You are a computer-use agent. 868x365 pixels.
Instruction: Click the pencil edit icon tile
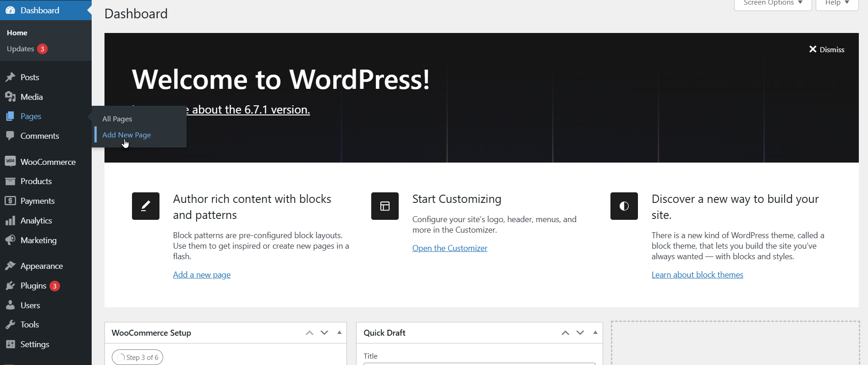point(146,206)
